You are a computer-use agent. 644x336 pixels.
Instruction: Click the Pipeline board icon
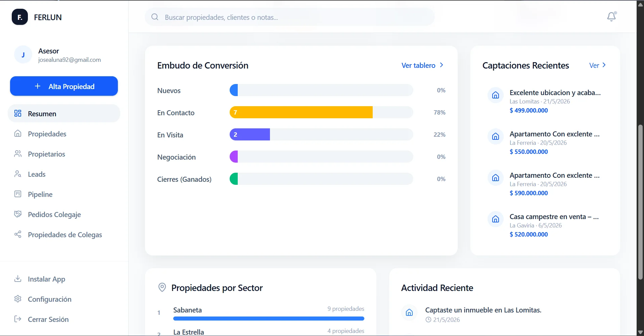coord(18,194)
